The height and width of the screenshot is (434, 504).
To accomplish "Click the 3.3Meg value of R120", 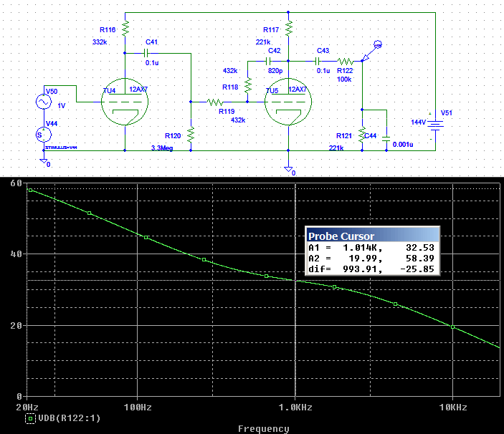I will pos(162,148).
